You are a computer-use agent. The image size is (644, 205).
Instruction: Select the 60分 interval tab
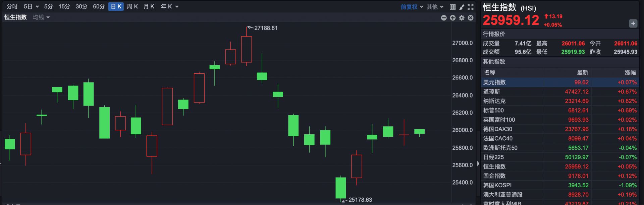(99, 7)
